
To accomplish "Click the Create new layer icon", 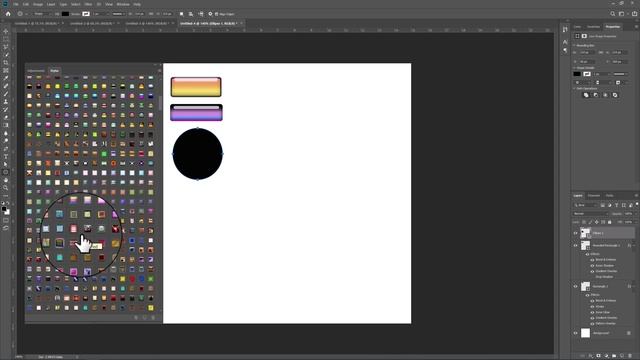I will (x=622, y=356).
